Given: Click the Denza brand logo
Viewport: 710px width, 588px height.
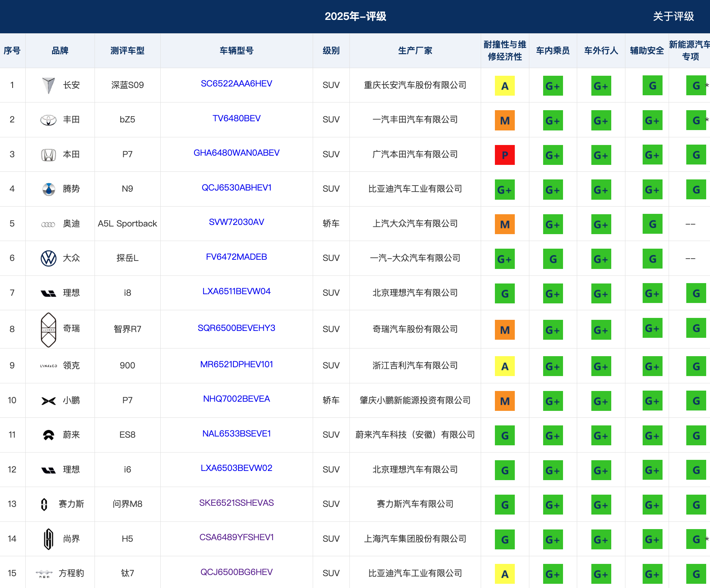Looking at the screenshot, I should (49, 189).
